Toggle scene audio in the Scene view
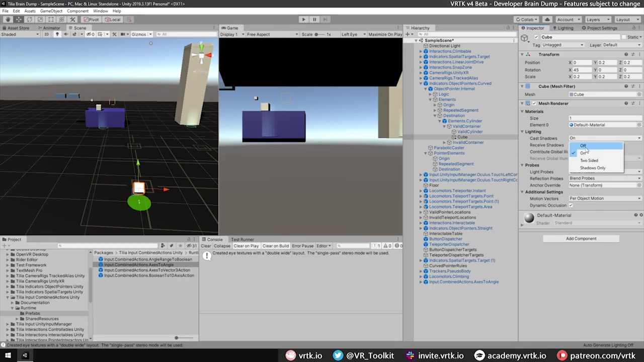The height and width of the screenshot is (362, 644). [x=66, y=34]
